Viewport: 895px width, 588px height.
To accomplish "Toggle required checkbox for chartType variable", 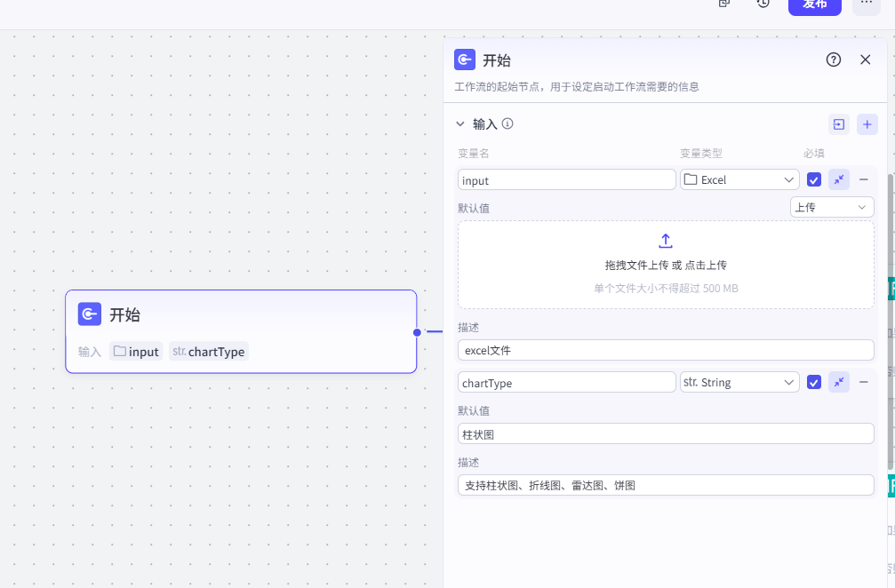I will pos(813,382).
